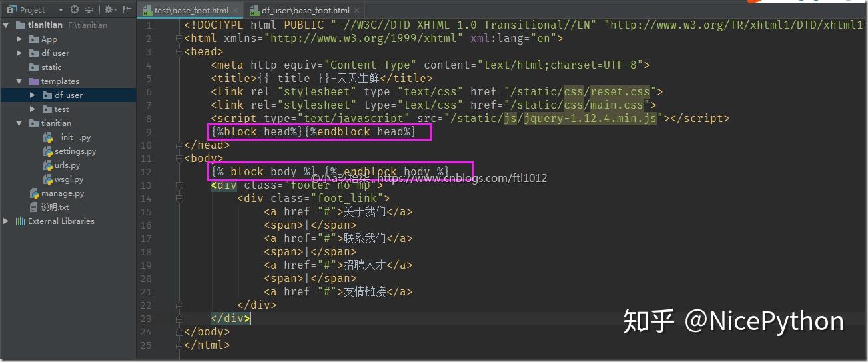Click jquery-1.12.4.min.js path in script src

click(x=590, y=119)
